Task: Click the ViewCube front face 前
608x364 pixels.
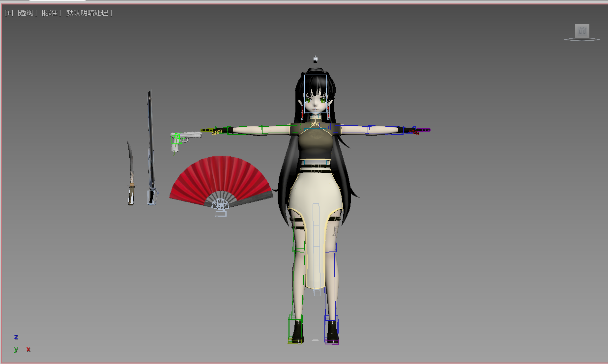Action: tap(582, 31)
